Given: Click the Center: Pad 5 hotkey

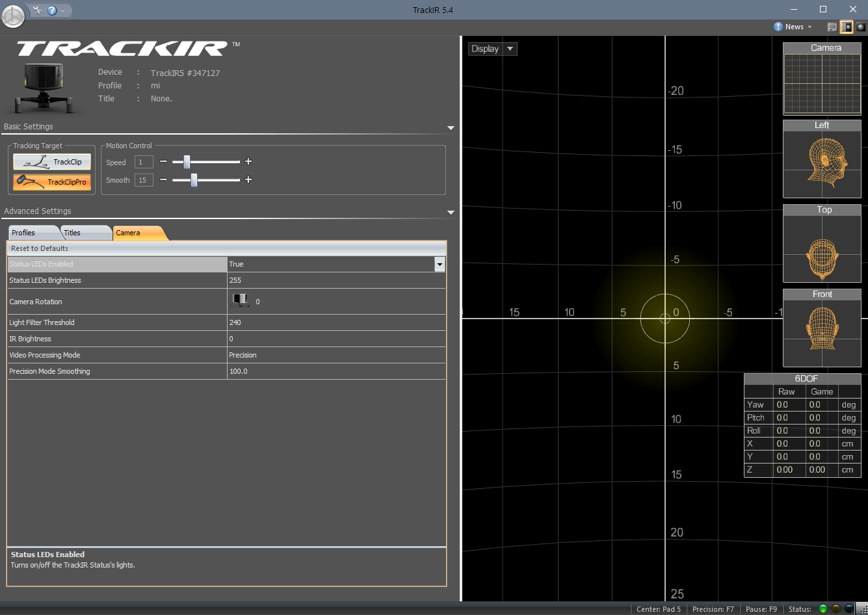Looking at the screenshot, I should (x=659, y=609).
